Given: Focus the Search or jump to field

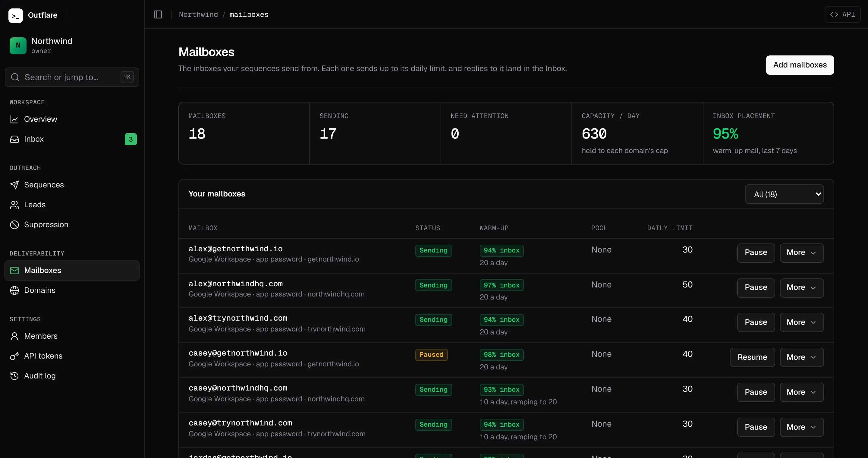Looking at the screenshot, I should pos(72,77).
